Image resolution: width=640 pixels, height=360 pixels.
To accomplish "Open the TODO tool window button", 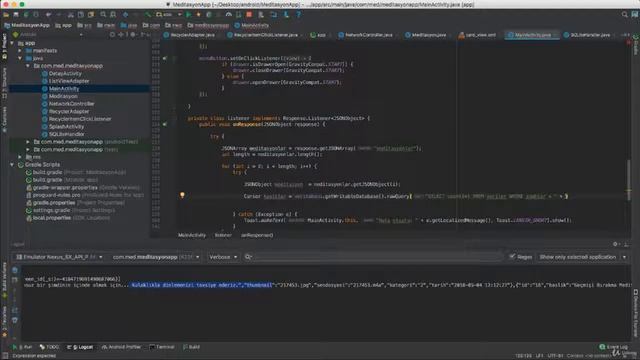I will coord(49,347).
